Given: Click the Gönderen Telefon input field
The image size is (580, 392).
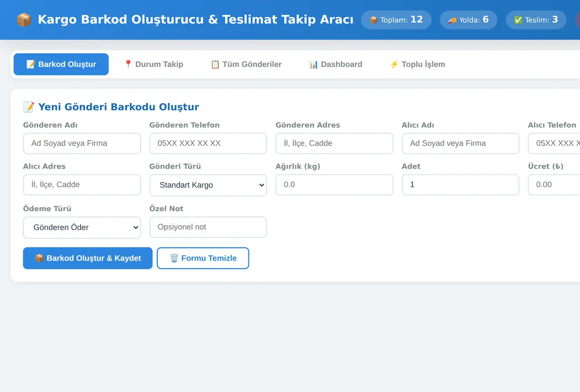Looking at the screenshot, I should point(208,144).
